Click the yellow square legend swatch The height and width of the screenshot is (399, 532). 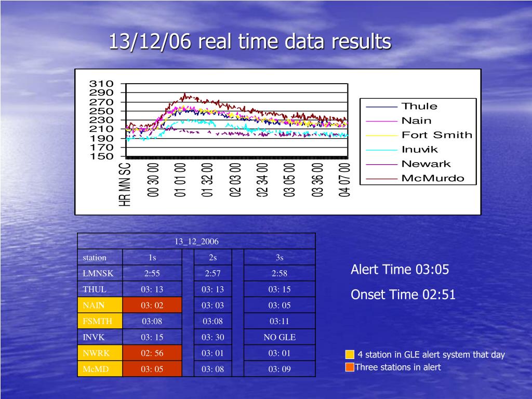point(350,354)
